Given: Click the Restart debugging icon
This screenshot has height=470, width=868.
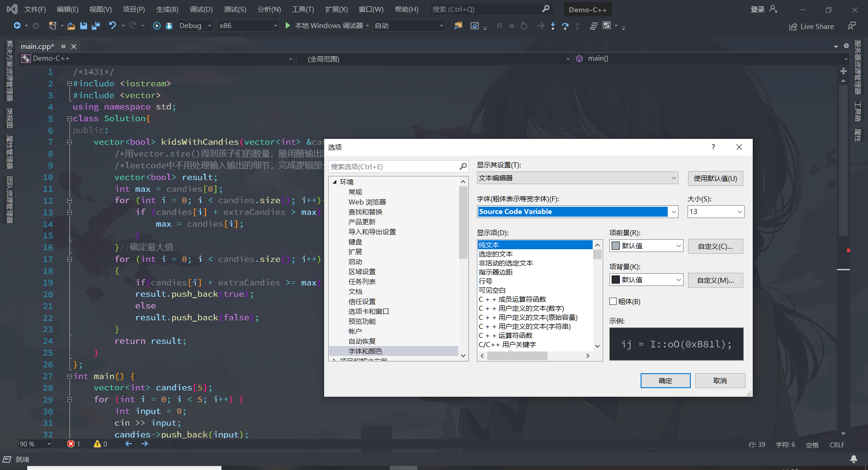Looking at the screenshot, I should tap(524, 26).
